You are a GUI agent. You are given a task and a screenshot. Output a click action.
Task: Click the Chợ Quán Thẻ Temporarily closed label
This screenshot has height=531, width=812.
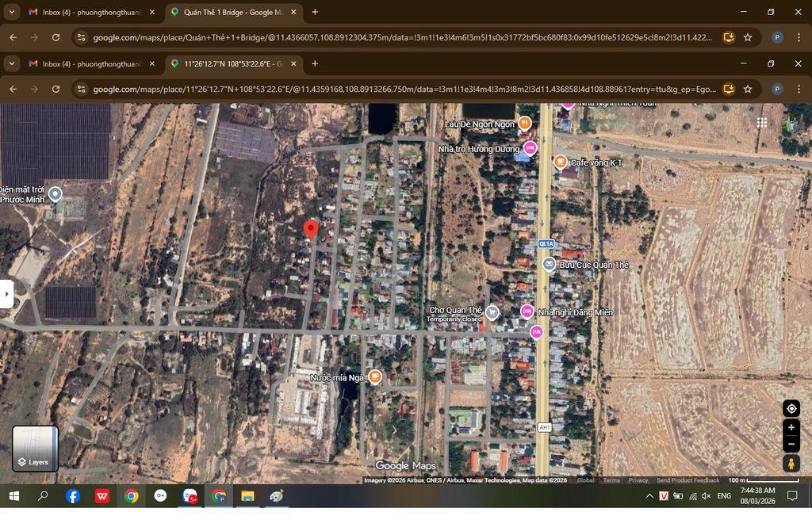(454, 314)
